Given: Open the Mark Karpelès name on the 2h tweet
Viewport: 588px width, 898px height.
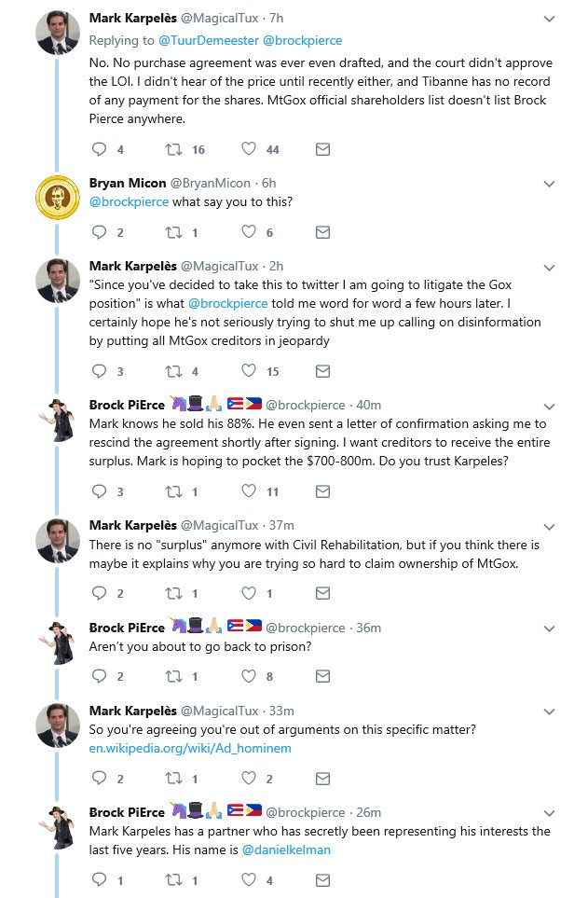Looking at the screenshot, I should (x=133, y=266).
